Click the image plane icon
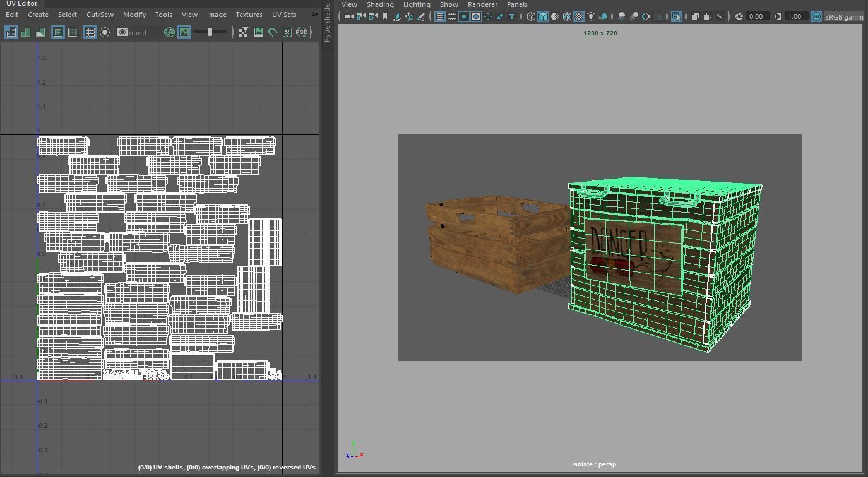The width and height of the screenshot is (868, 477). pos(397,16)
